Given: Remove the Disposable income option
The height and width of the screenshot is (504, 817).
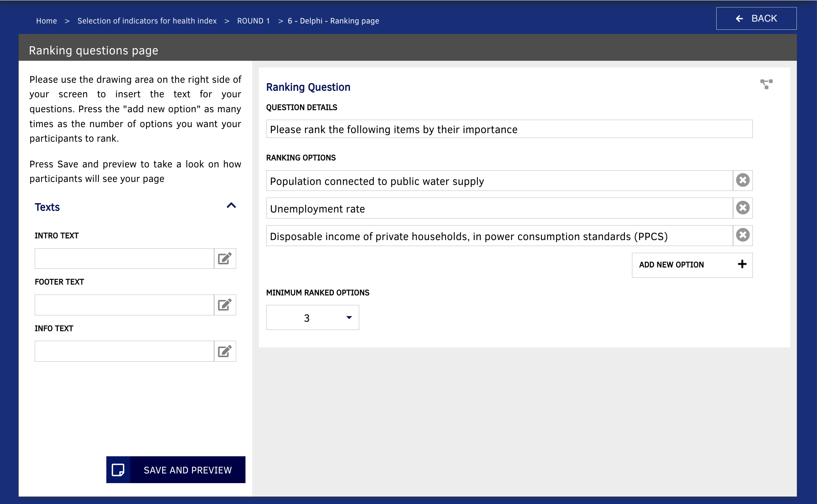Looking at the screenshot, I should pos(743,235).
